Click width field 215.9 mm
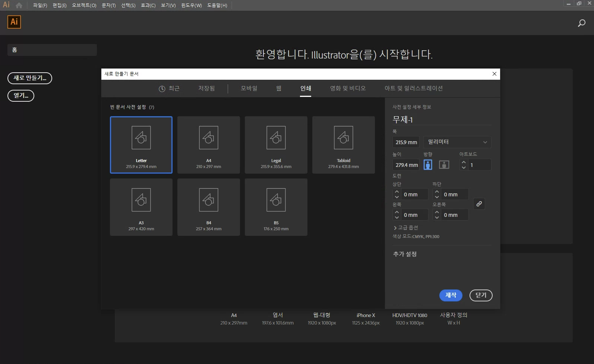The height and width of the screenshot is (364, 594). (406, 142)
